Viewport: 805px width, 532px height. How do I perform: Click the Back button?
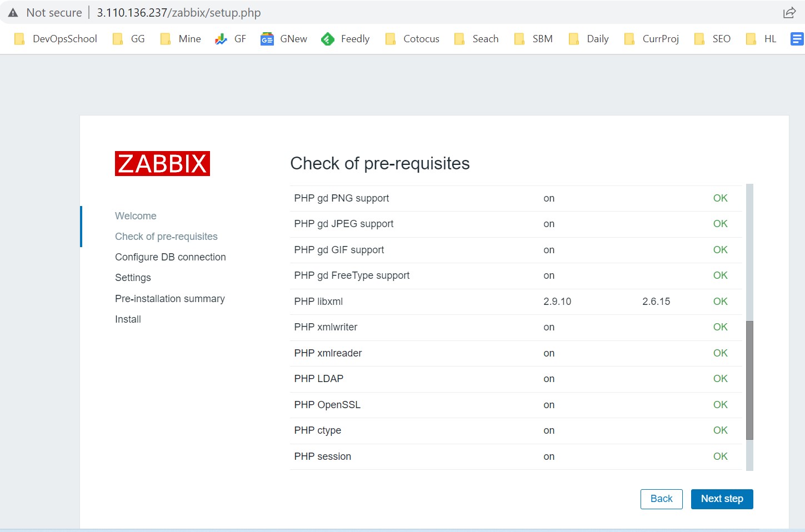tap(661, 499)
